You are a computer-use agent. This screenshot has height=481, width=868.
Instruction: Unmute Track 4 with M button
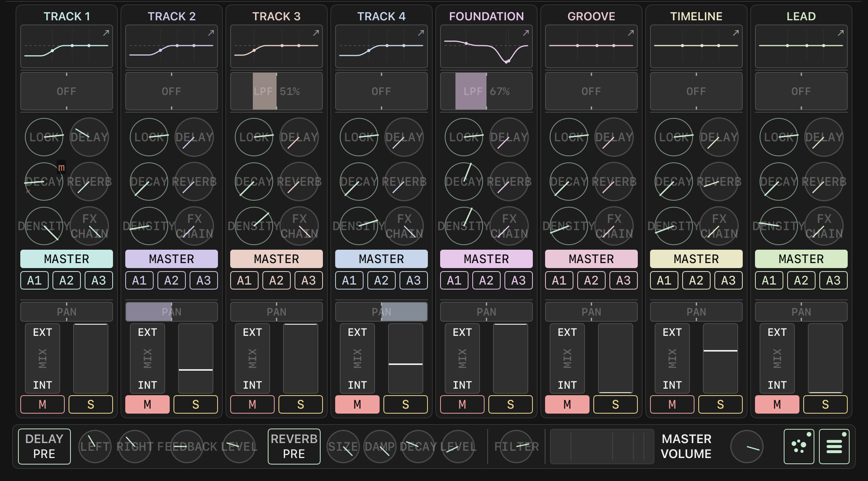pyautogui.click(x=357, y=404)
